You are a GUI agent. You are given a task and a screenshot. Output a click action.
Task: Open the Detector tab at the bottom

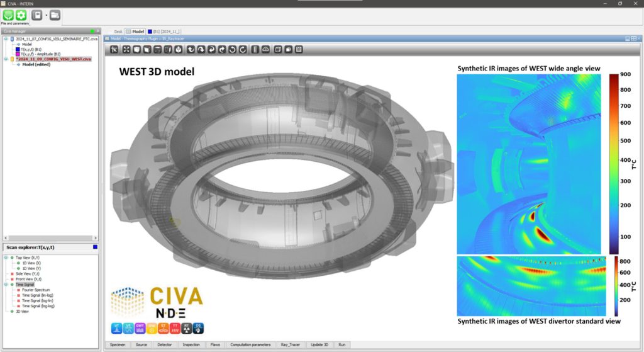click(x=165, y=344)
